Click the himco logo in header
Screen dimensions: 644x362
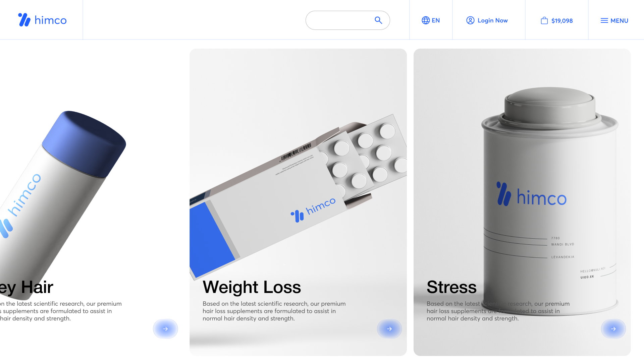[42, 20]
